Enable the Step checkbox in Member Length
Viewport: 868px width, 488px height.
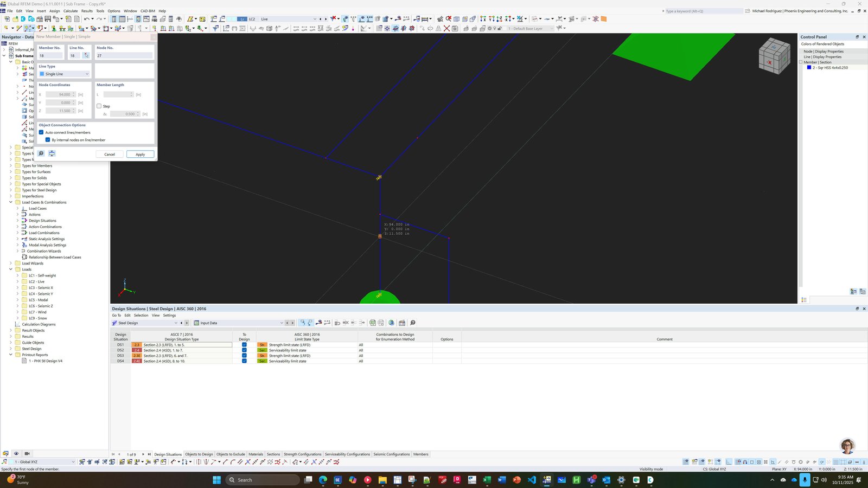tap(99, 106)
